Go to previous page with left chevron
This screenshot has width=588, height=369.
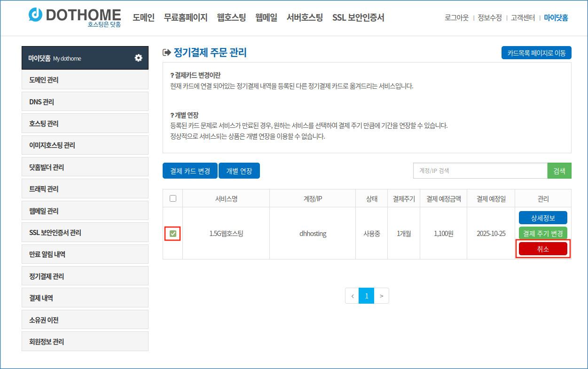(x=352, y=296)
